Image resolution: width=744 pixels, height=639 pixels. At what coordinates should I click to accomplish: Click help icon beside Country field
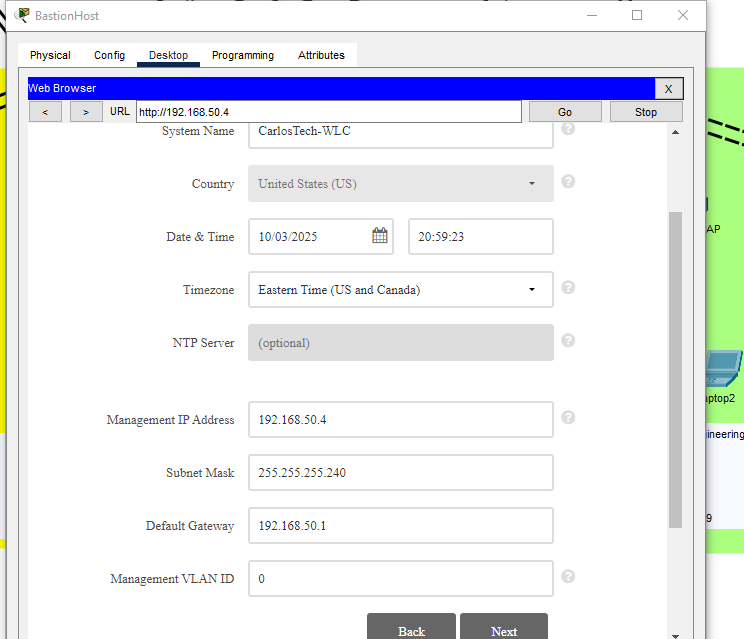click(x=568, y=182)
